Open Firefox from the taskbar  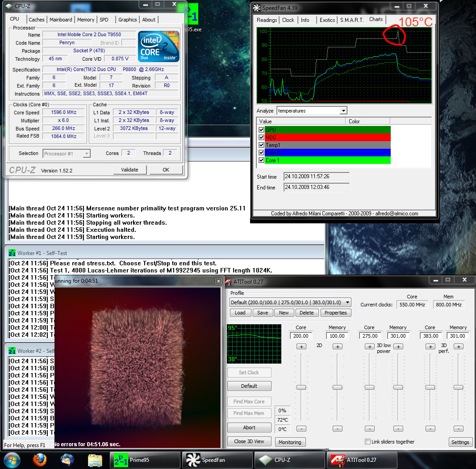coord(40,460)
